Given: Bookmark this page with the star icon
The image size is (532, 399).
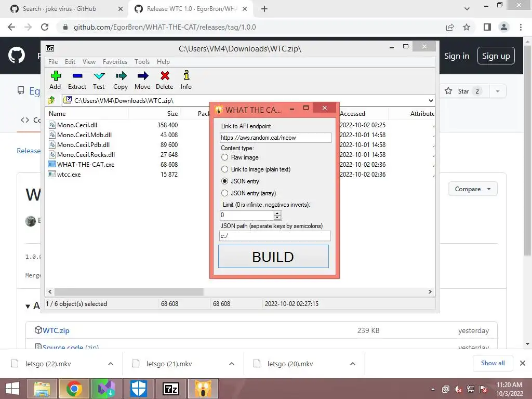Looking at the screenshot, I should 467,27.
